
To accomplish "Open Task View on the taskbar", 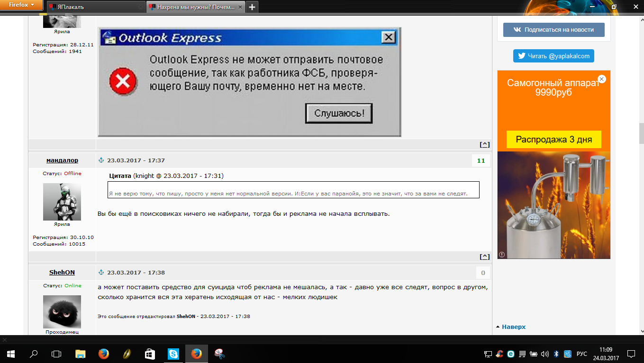I will coord(56,354).
